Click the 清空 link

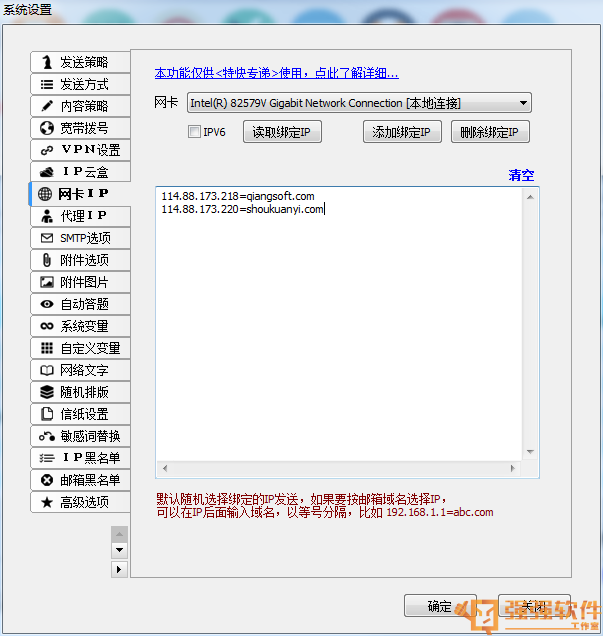521,175
